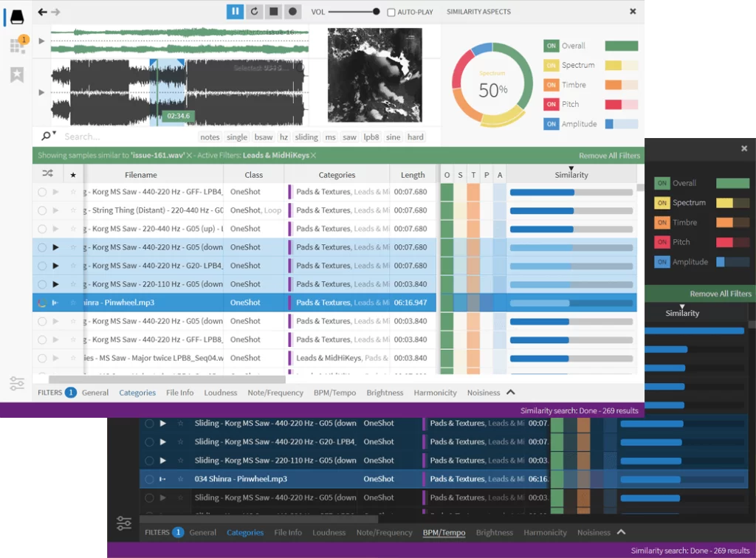The image size is (756, 558).
Task: Open the settings sliders icon in sidebar
Action: [x=17, y=383]
